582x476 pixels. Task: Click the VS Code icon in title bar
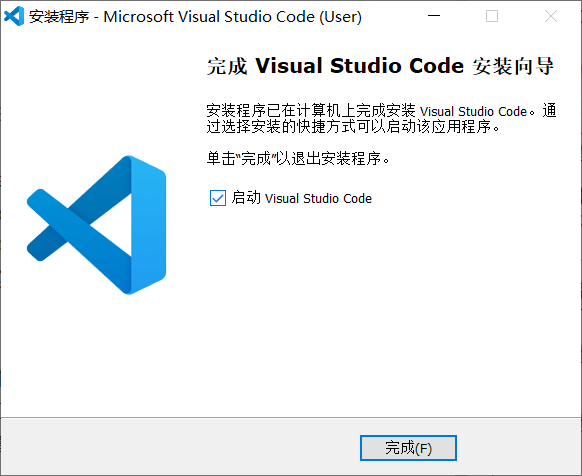(14, 16)
